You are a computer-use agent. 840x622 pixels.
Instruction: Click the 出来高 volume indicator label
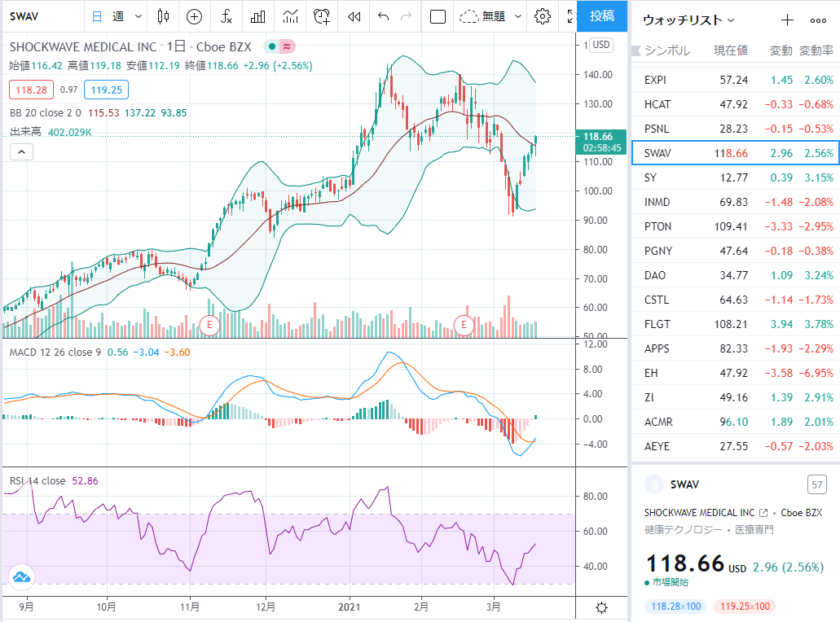(x=25, y=132)
